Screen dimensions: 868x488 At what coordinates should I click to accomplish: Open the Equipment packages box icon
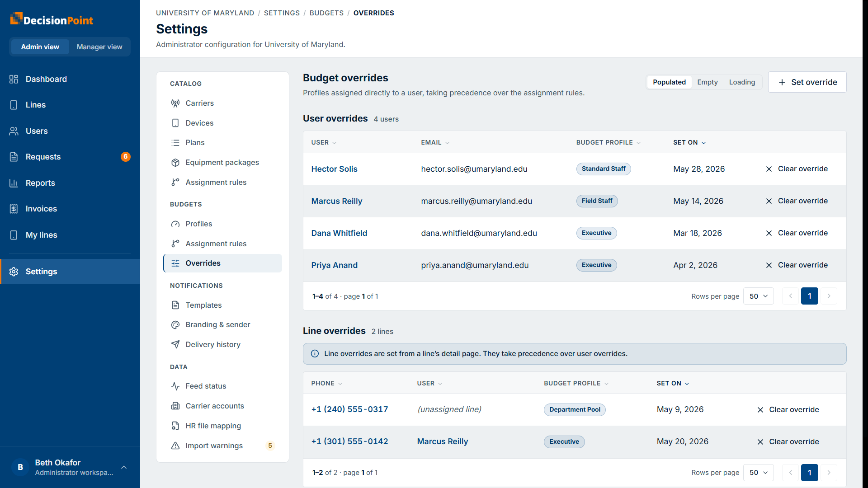coord(175,163)
